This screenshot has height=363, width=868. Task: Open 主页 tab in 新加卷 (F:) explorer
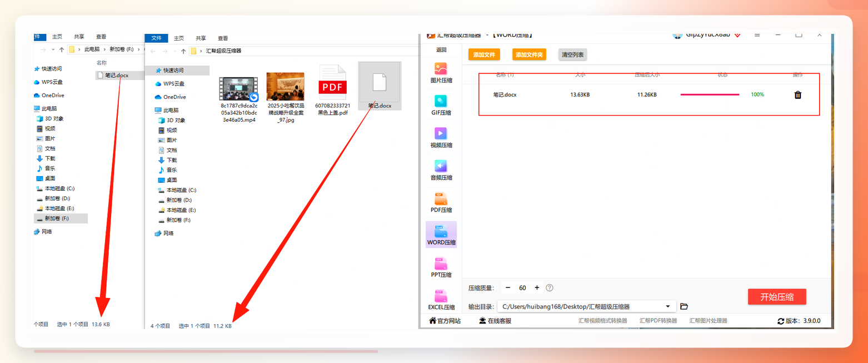point(57,37)
